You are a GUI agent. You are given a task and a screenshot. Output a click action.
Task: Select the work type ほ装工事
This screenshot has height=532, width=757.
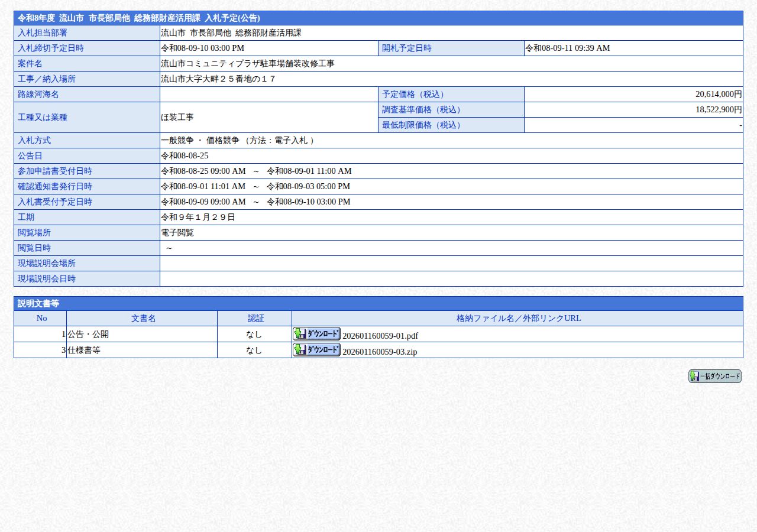pyautogui.click(x=177, y=118)
